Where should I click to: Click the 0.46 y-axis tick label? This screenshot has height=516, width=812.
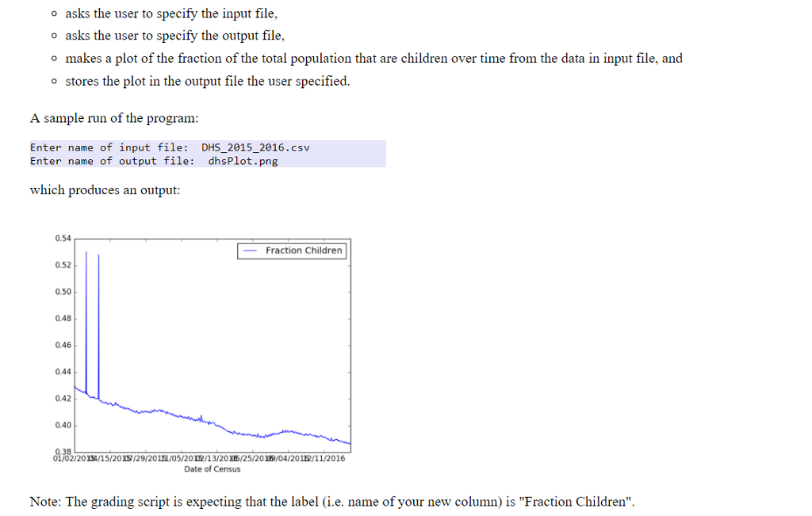click(x=63, y=345)
